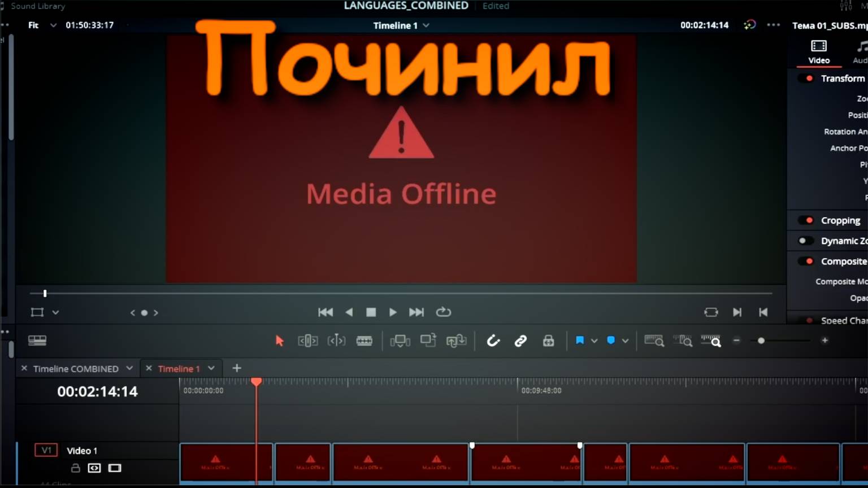Screen dimensions: 868x488
Task: Click the viewer scrubber bar handle
Action: 45,293
